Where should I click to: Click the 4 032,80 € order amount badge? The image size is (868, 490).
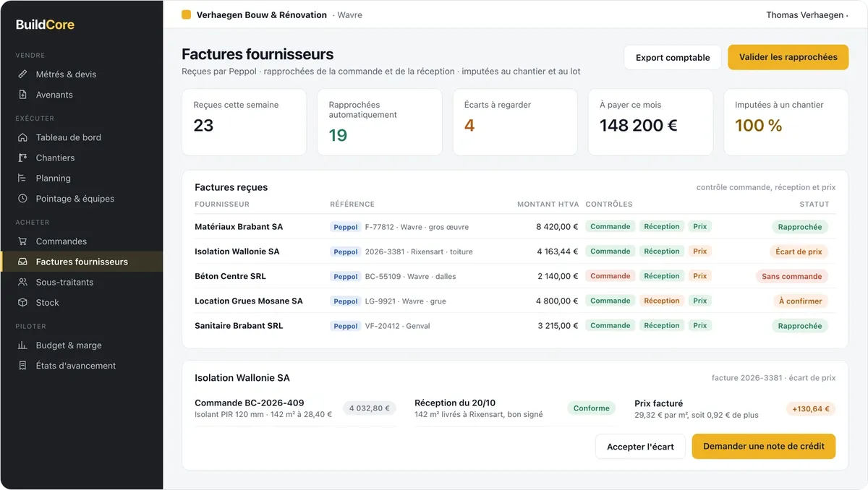click(x=370, y=408)
